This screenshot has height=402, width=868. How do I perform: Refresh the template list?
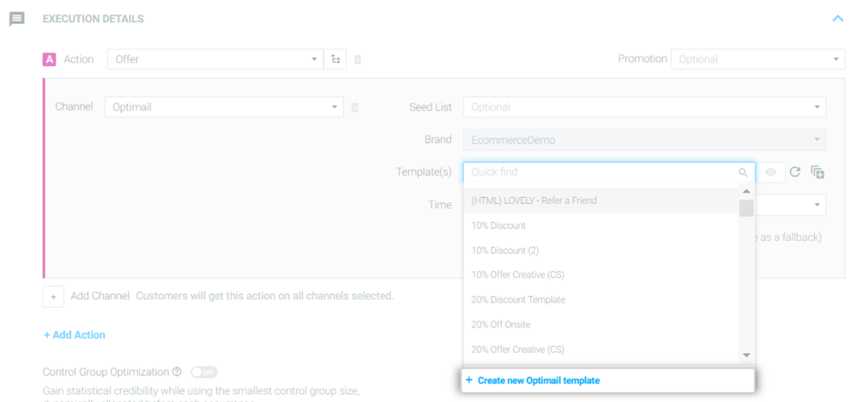click(x=795, y=172)
